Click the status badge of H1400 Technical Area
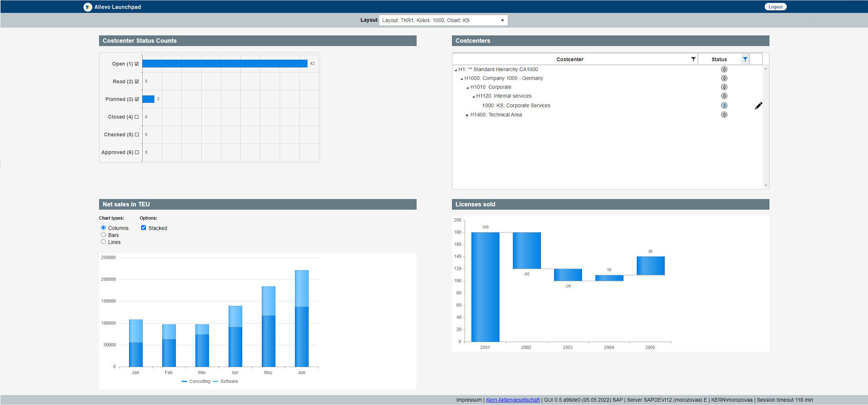This screenshot has width=868, height=405. coord(724,115)
